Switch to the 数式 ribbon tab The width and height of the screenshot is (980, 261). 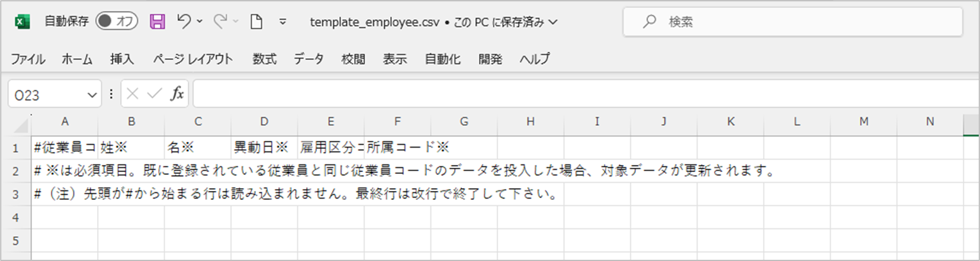pyautogui.click(x=264, y=59)
